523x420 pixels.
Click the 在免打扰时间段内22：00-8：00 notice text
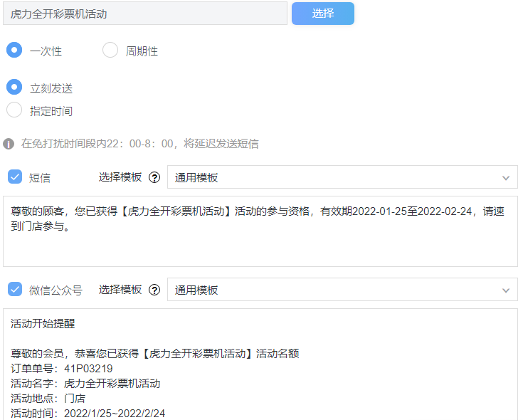click(x=139, y=144)
